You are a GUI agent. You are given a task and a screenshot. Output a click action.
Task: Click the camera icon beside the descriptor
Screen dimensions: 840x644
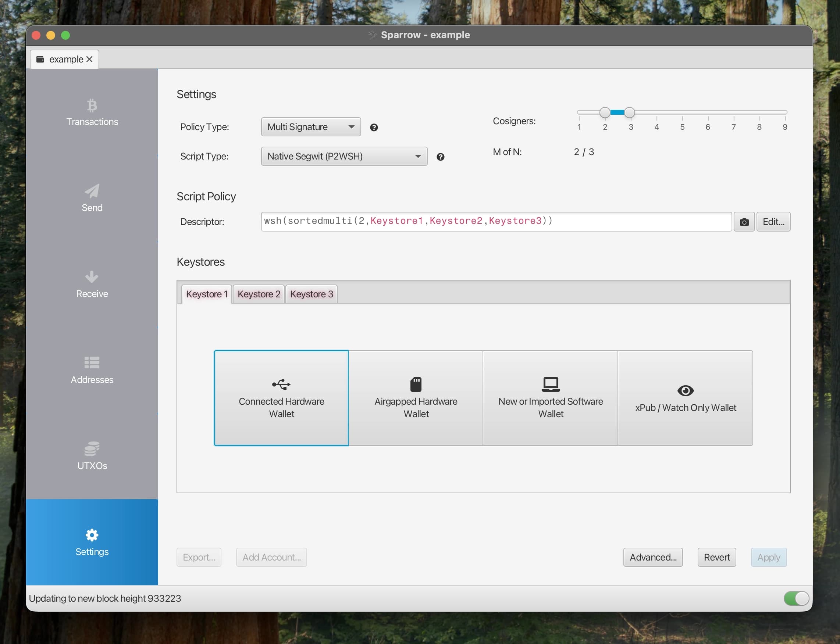click(x=743, y=222)
